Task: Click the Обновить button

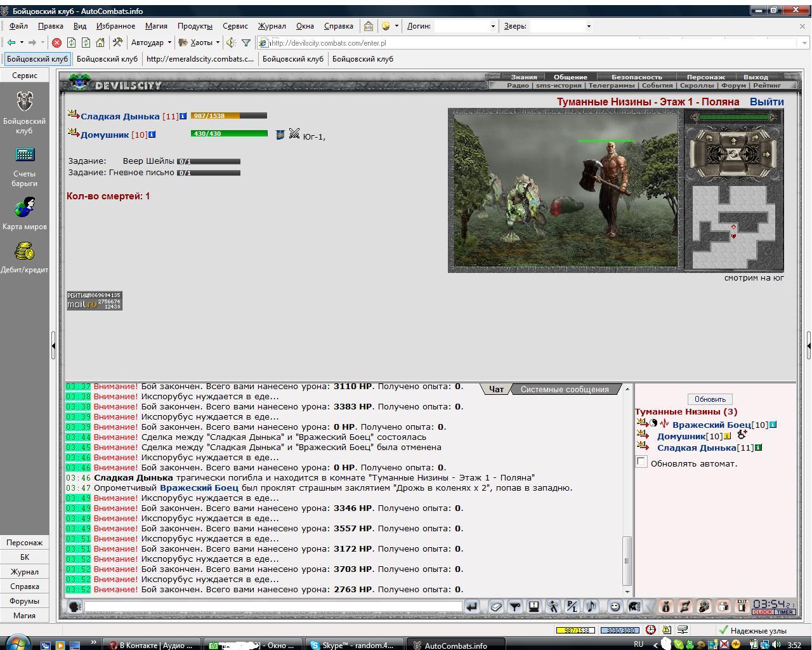Action: coord(710,399)
